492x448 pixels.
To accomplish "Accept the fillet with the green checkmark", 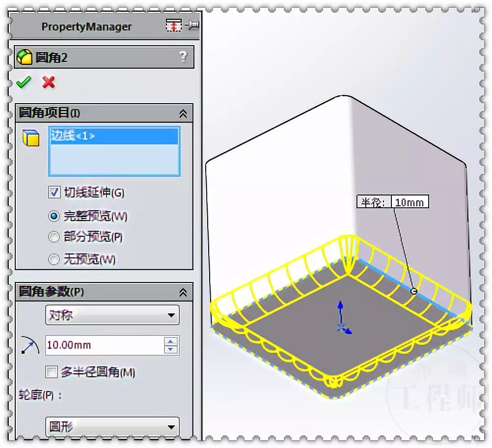I will [23, 82].
